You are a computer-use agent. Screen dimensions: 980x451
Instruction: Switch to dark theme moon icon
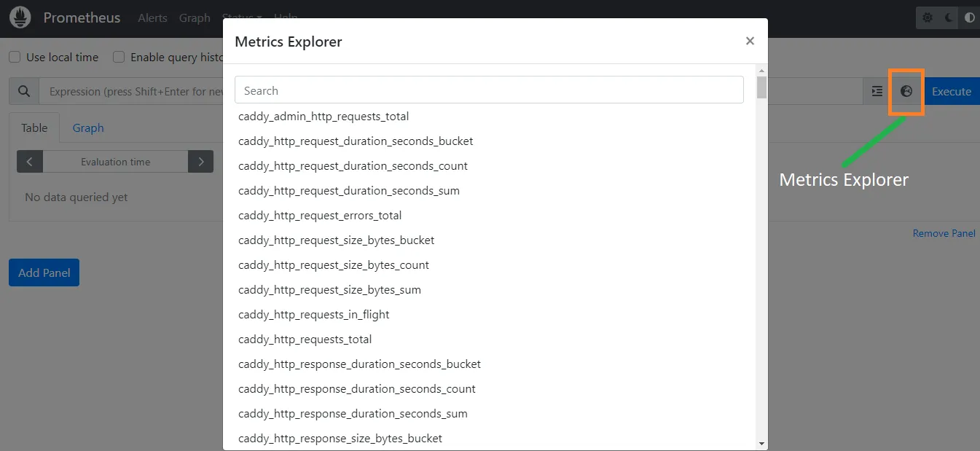click(948, 17)
